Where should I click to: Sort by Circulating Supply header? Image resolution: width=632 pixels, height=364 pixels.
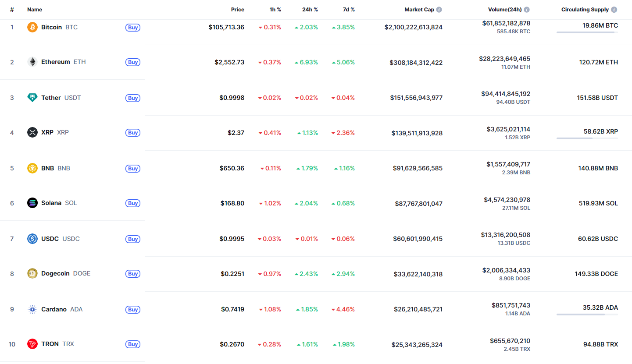click(585, 10)
